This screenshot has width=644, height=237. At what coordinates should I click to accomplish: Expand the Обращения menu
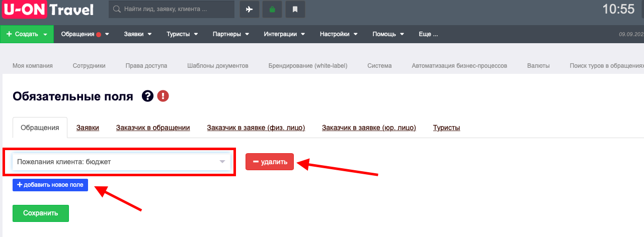[x=85, y=34]
